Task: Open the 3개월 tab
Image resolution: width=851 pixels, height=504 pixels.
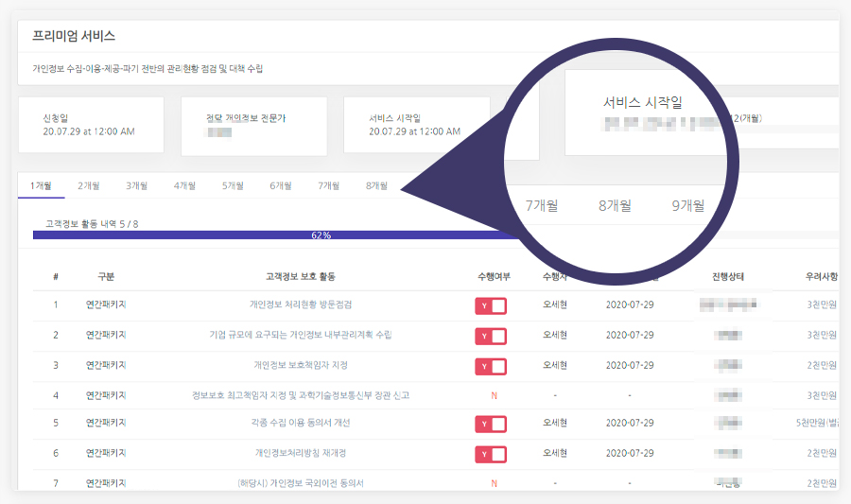Action: click(137, 186)
